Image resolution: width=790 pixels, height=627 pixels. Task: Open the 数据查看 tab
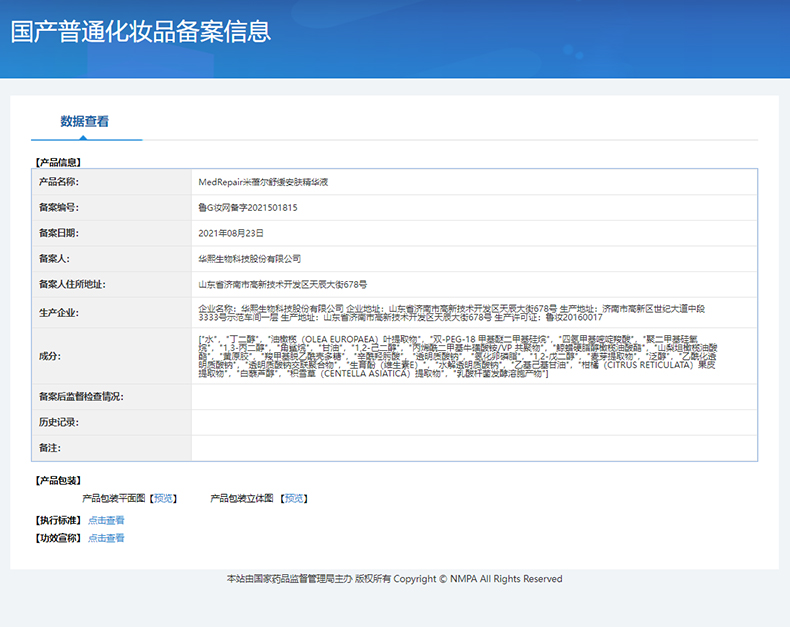85,121
